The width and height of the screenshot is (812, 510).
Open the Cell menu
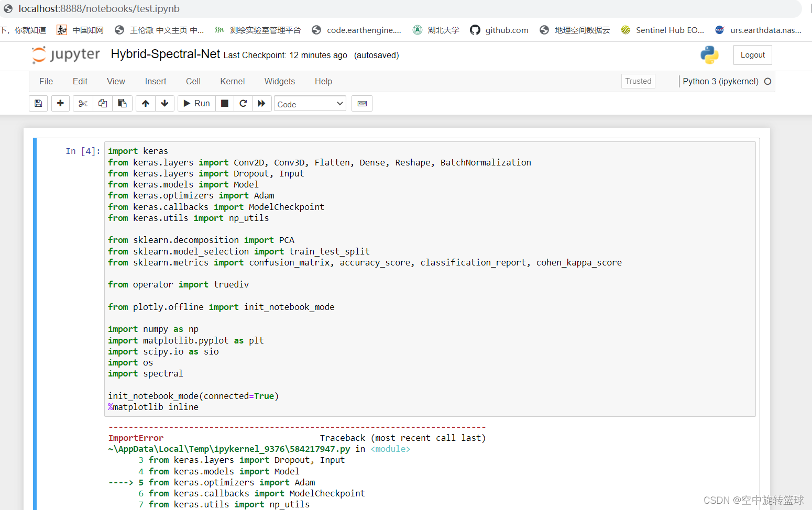[193, 81]
